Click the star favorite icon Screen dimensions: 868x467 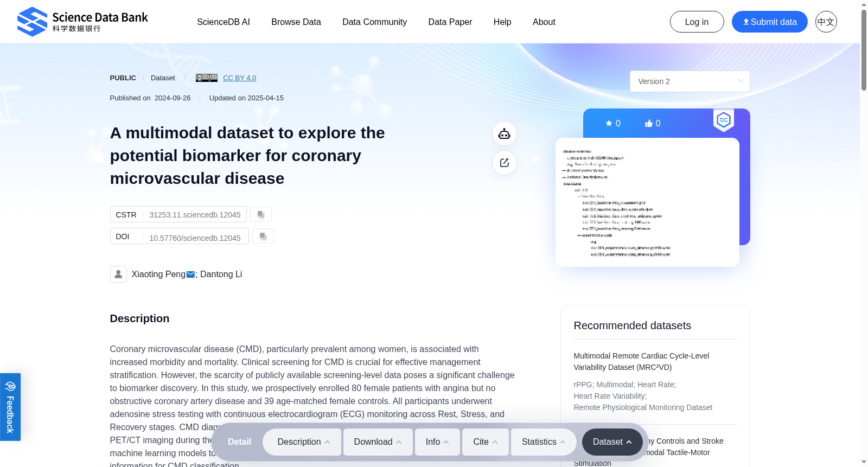click(x=609, y=123)
